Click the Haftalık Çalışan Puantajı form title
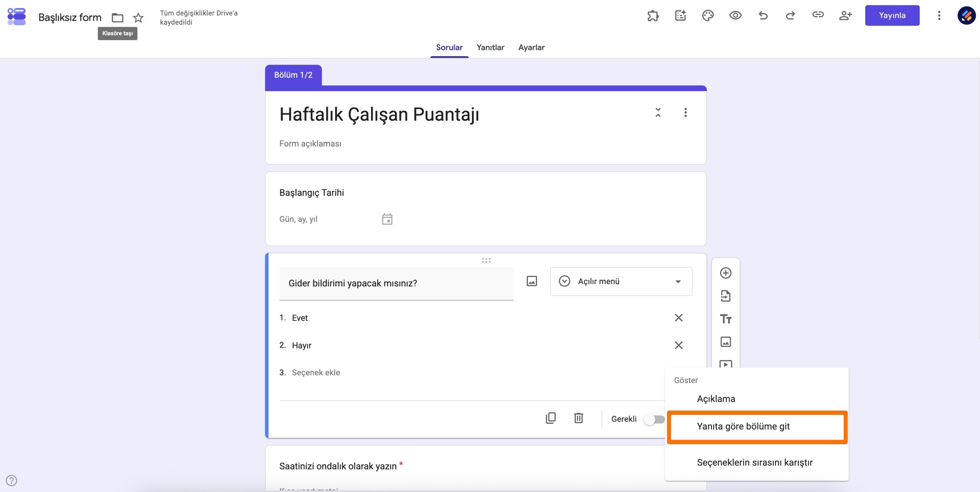 [379, 114]
